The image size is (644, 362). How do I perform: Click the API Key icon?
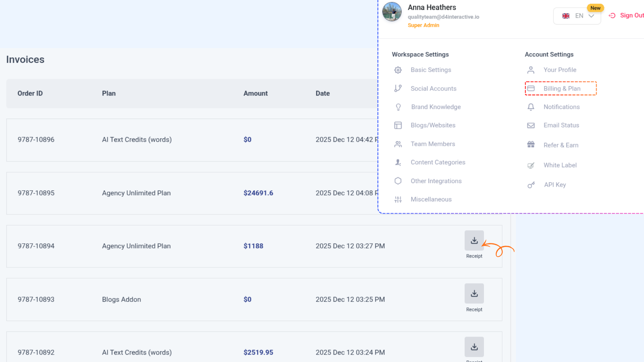[531, 185]
